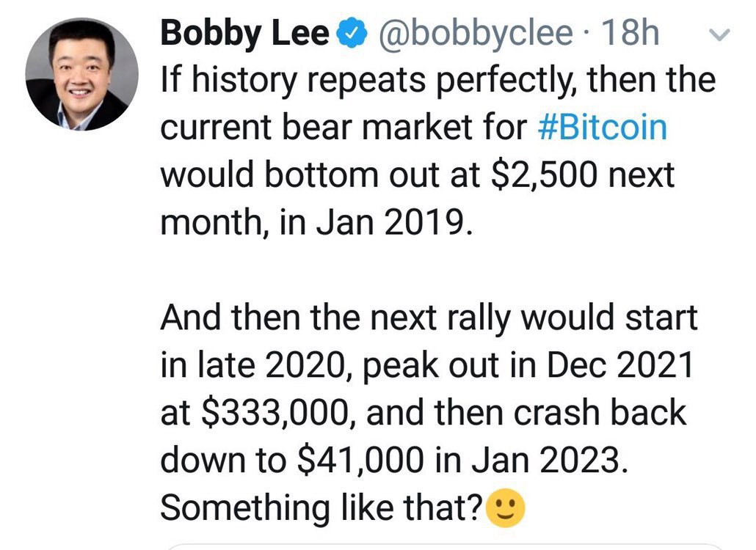Image resolution: width=756 pixels, height=550 pixels.
Task: Click the 18h timestamp
Action: [629, 33]
